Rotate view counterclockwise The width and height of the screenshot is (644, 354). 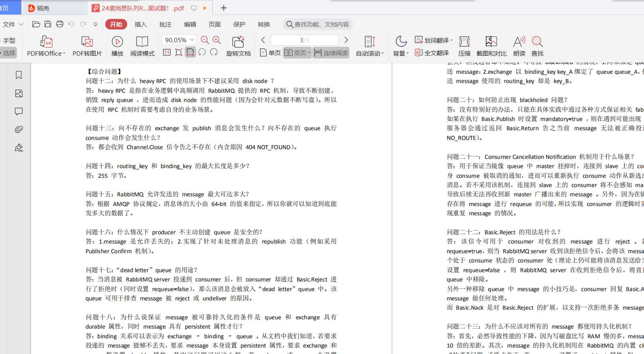[x=202, y=52]
